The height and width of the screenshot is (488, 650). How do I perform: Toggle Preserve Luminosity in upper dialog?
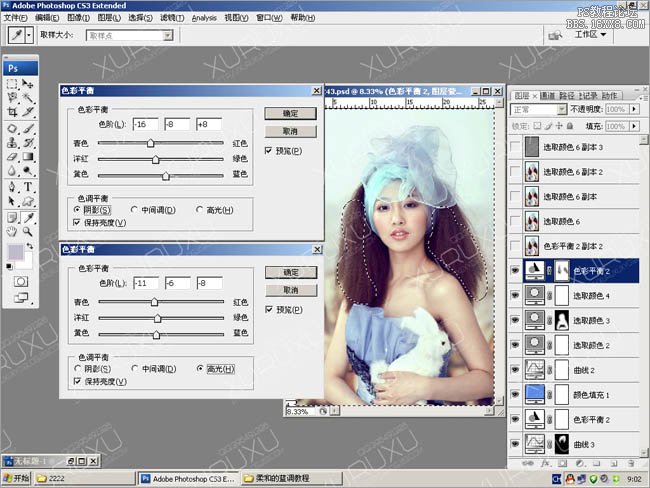coord(77,223)
